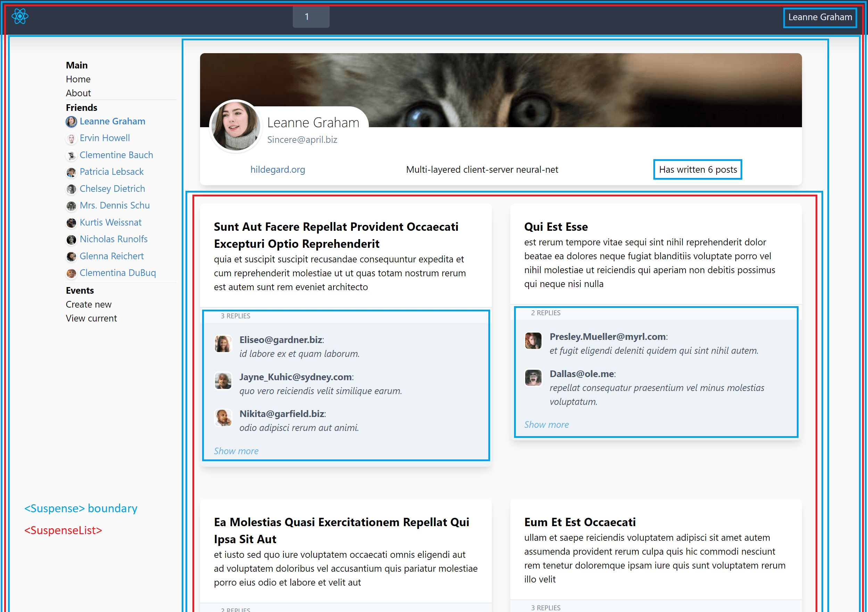Select Patricia Lebsack from friends list
This screenshot has width=868, height=612.
[112, 171]
